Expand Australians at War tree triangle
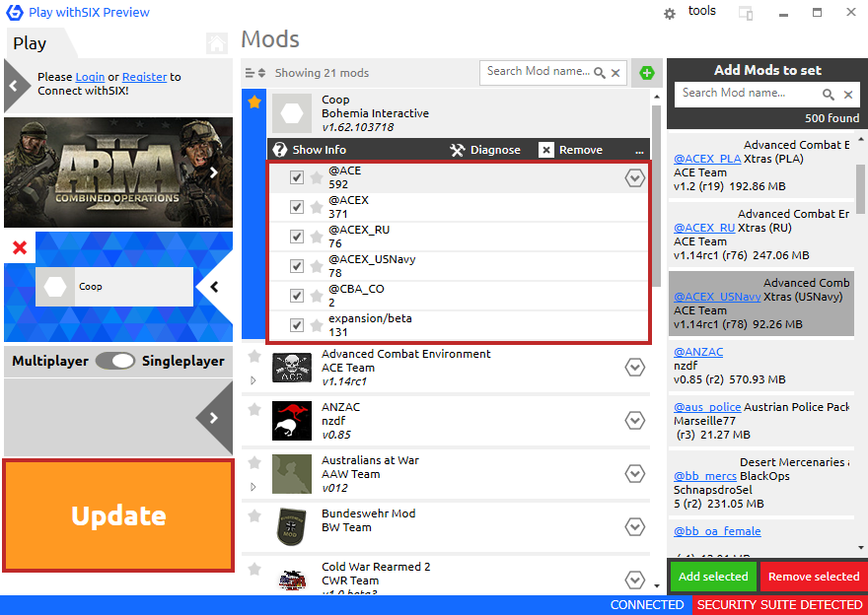 (x=253, y=487)
